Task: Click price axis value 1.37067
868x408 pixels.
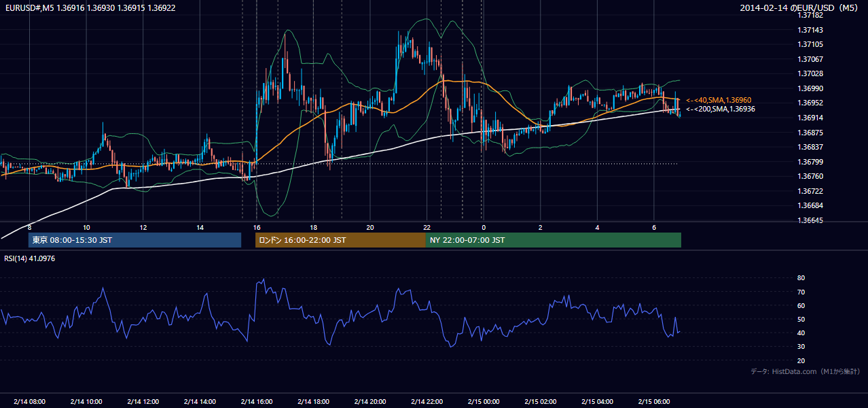Action: pos(810,59)
